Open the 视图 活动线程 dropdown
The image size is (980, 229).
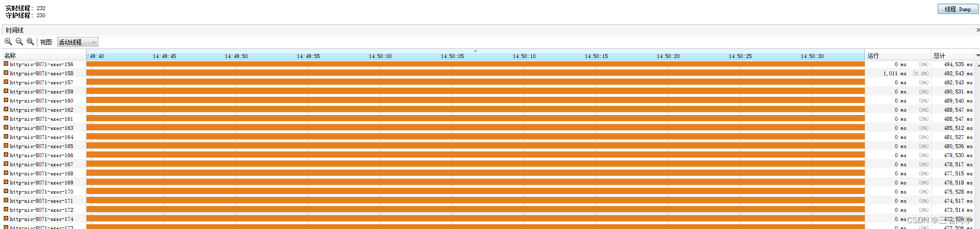click(x=78, y=42)
